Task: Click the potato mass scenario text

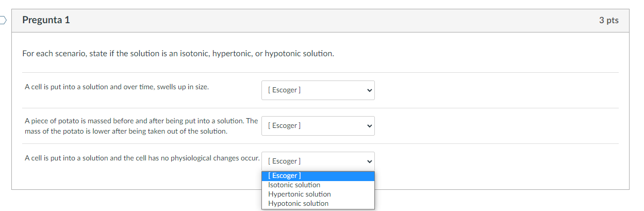Action: point(141,126)
